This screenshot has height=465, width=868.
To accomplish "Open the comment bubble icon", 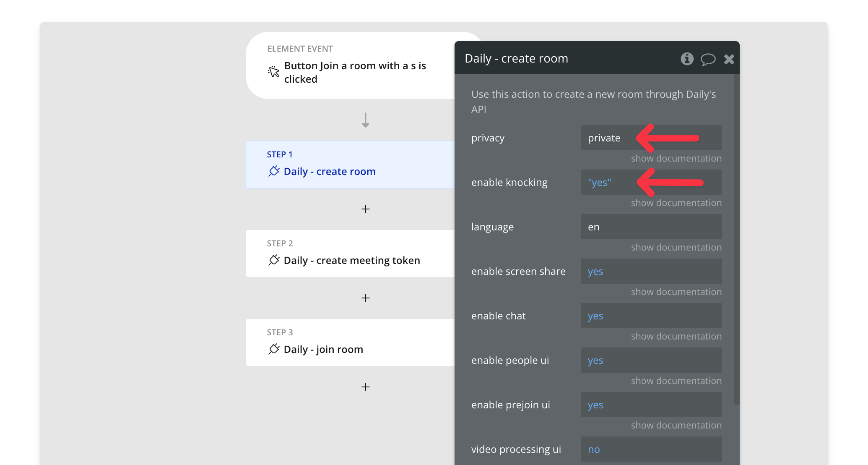I will [708, 59].
